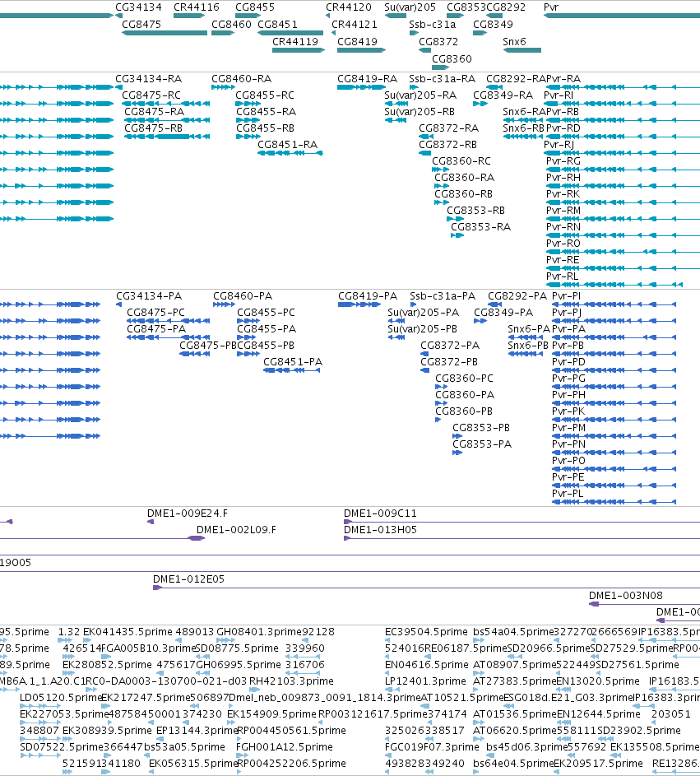This screenshot has width=700, height=776.
Task: Click EST LP12401.3prime
Action: click(x=425, y=681)
